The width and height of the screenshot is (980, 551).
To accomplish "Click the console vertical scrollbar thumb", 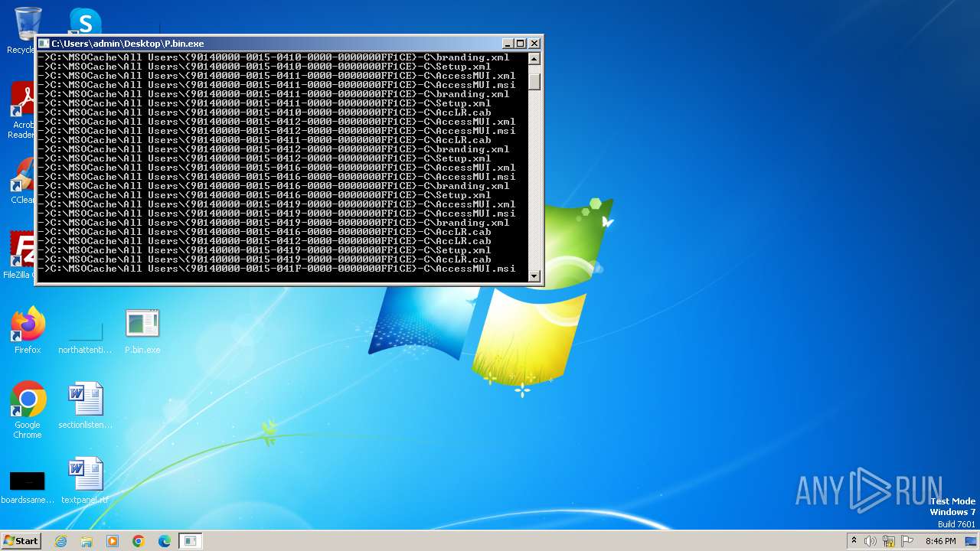I will (534, 81).
